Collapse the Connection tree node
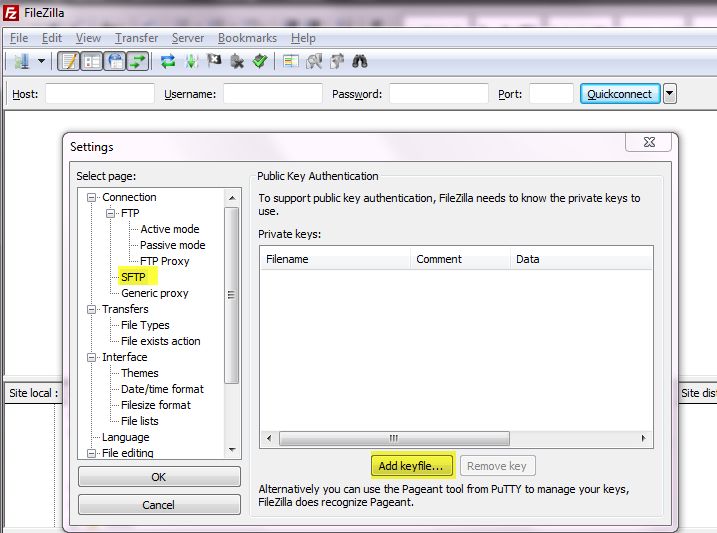 click(x=91, y=197)
